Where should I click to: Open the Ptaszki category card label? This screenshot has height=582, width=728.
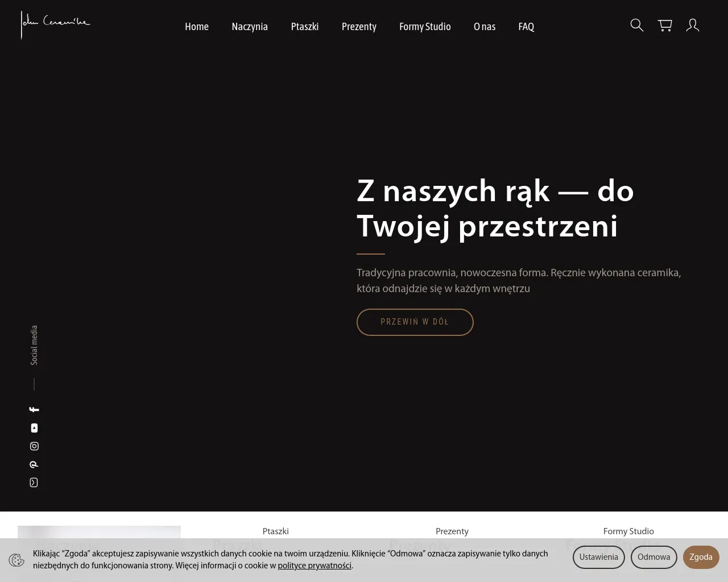276,531
